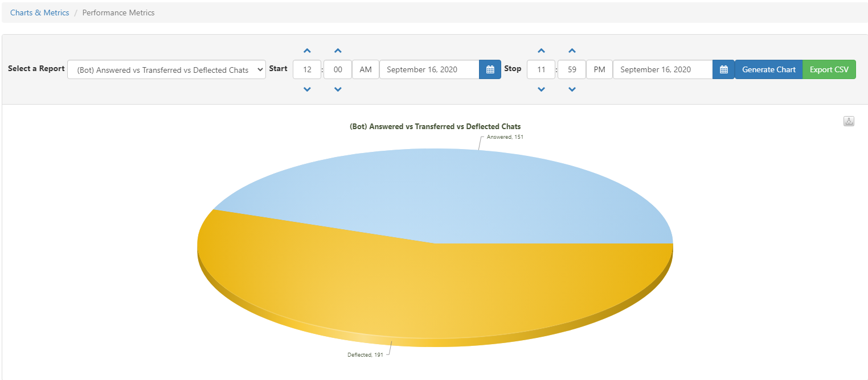The width and height of the screenshot is (868, 380).
Task: Increase Start minutes using up chevron
Action: pos(338,51)
